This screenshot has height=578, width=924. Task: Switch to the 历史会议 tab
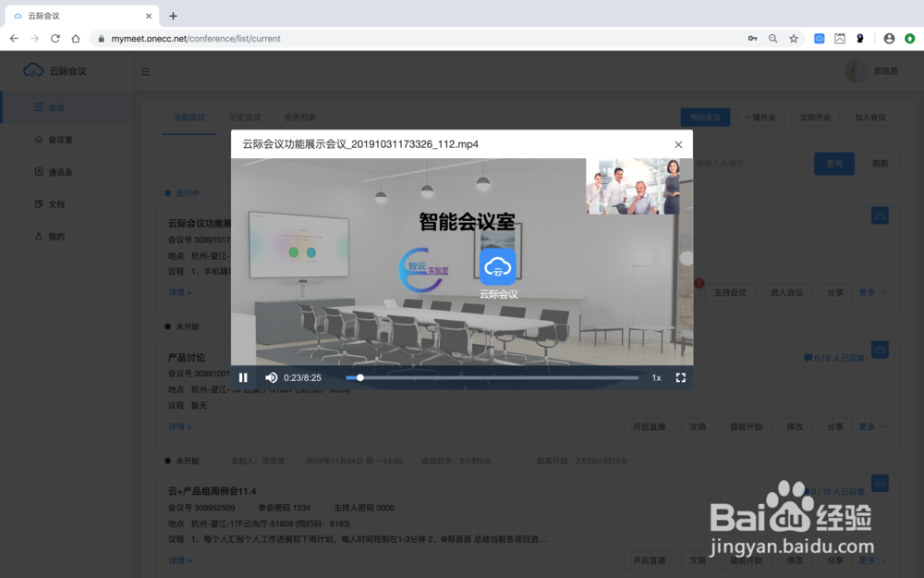245,117
